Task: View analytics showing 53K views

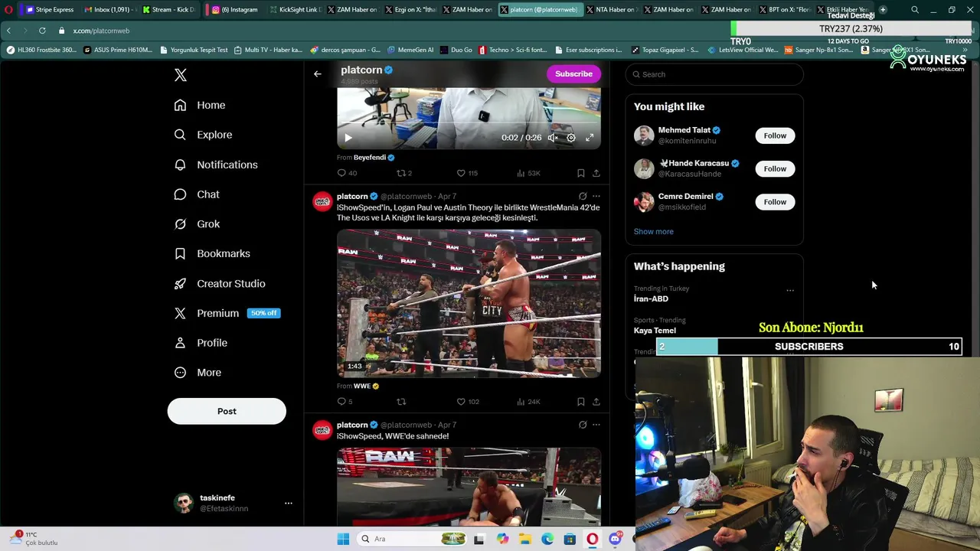Action: click(528, 173)
